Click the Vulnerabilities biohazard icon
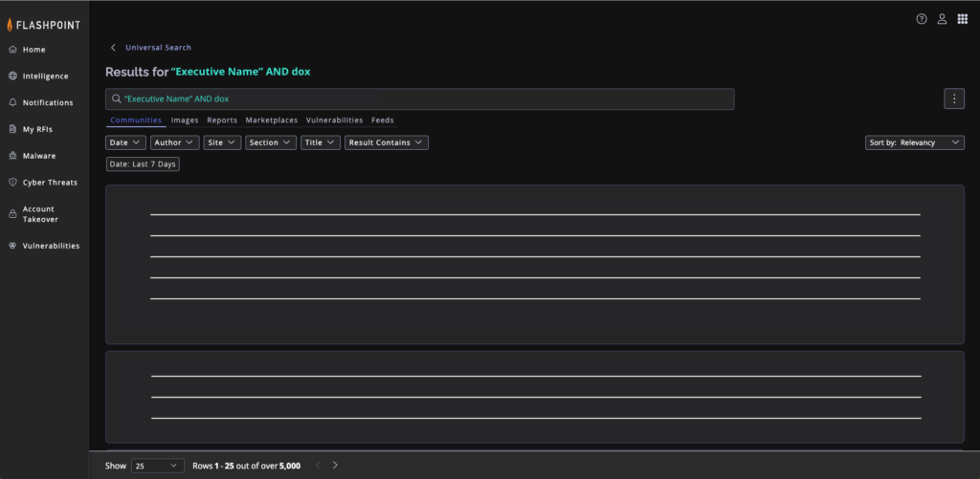980x479 pixels. click(x=12, y=246)
